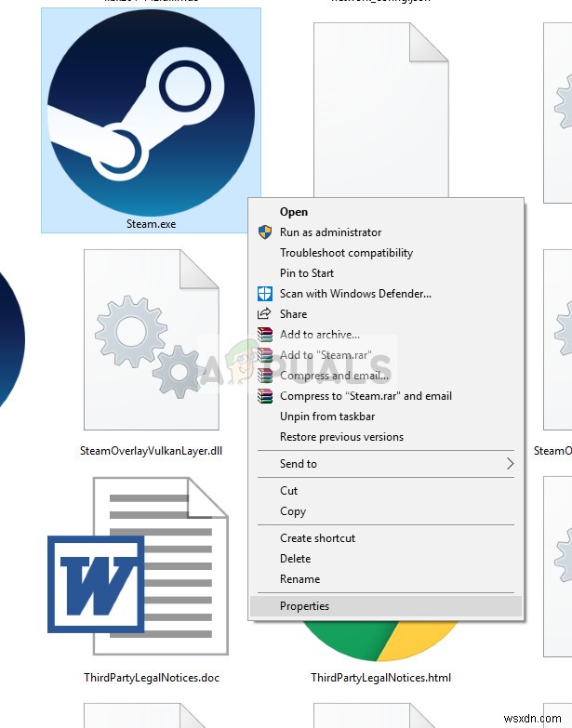The image size is (572, 728).
Task: Choose Run as administrator
Action: pos(386,232)
